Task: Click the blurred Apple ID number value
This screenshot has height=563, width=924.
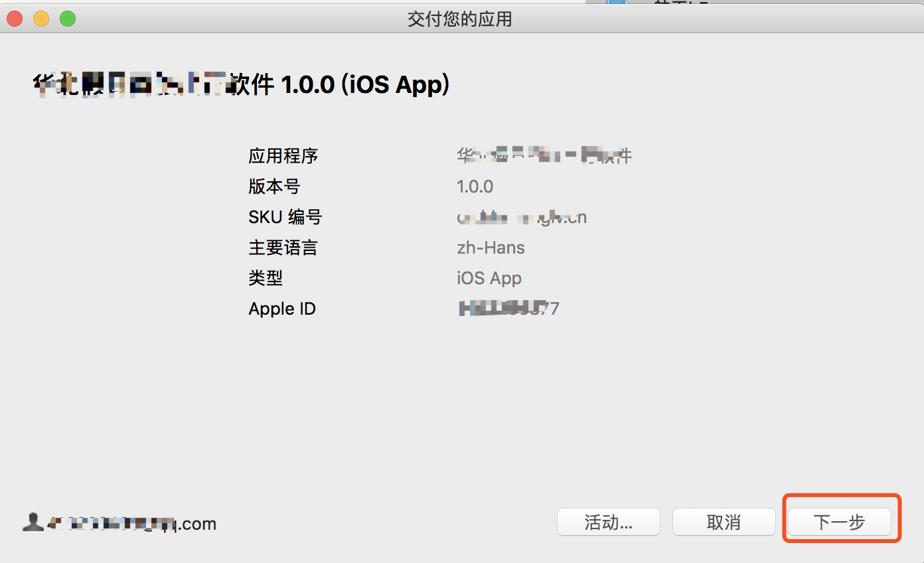Action: pyautogui.click(x=509, y=308)
